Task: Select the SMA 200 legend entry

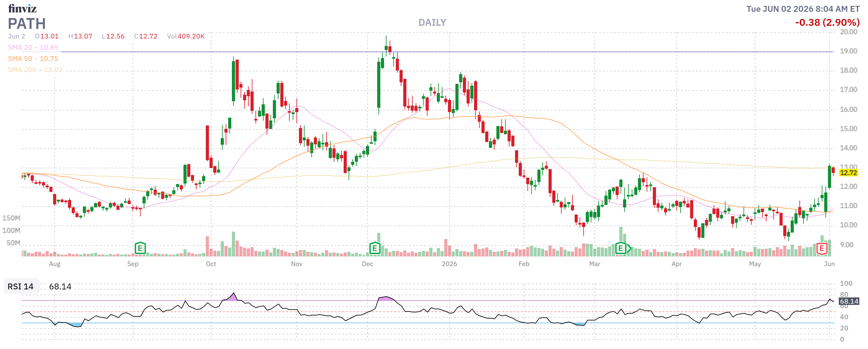Action: pos(35,70)
